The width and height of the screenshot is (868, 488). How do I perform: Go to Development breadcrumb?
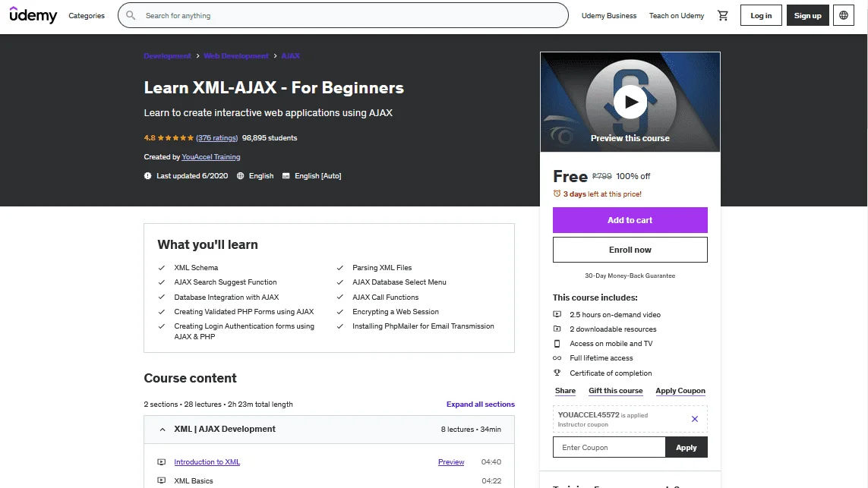pyautogui.click(x=167, y=56)
